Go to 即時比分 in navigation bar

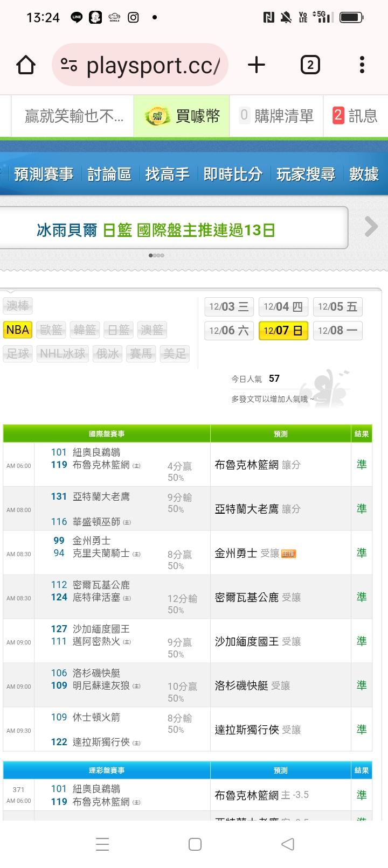point(233,174)
